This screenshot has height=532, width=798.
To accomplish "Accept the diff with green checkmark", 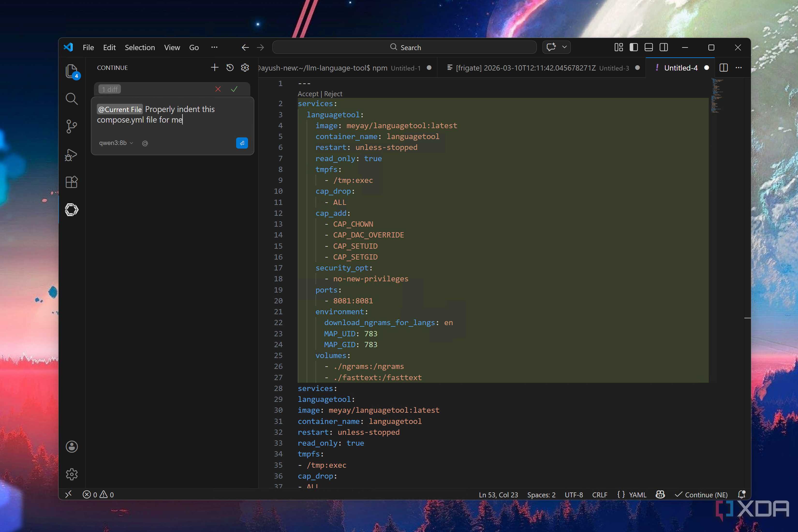I will [234, 89].
